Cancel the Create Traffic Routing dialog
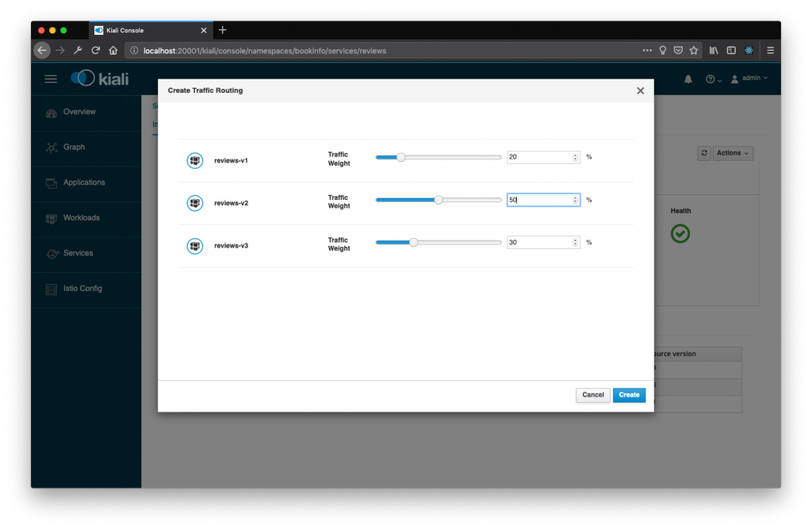Image resolution: width=812 pixels, height=529 pixels. pyautogui.click(x=592, y=394)
